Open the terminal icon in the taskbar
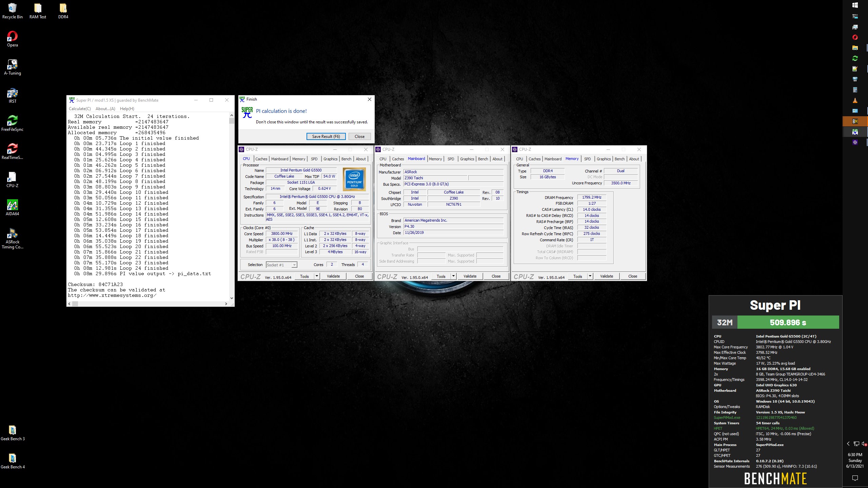This screenshot has width=868, height=488. point(855,16)
